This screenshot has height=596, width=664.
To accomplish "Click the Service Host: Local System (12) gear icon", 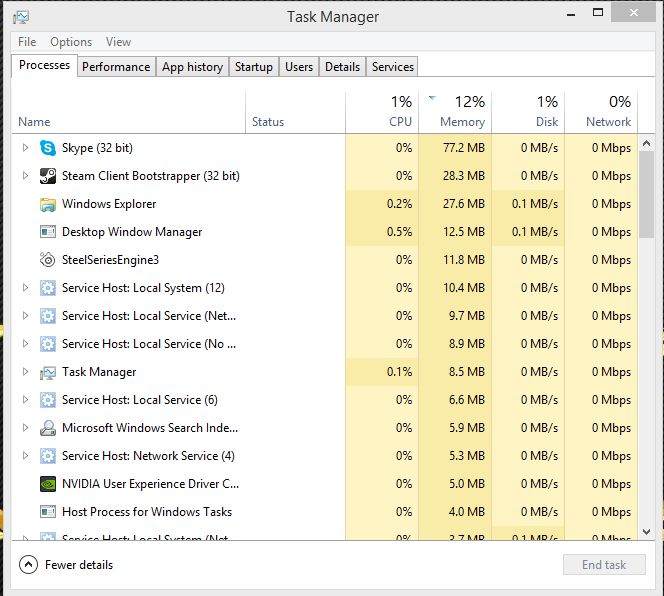I will coord(48,288).
